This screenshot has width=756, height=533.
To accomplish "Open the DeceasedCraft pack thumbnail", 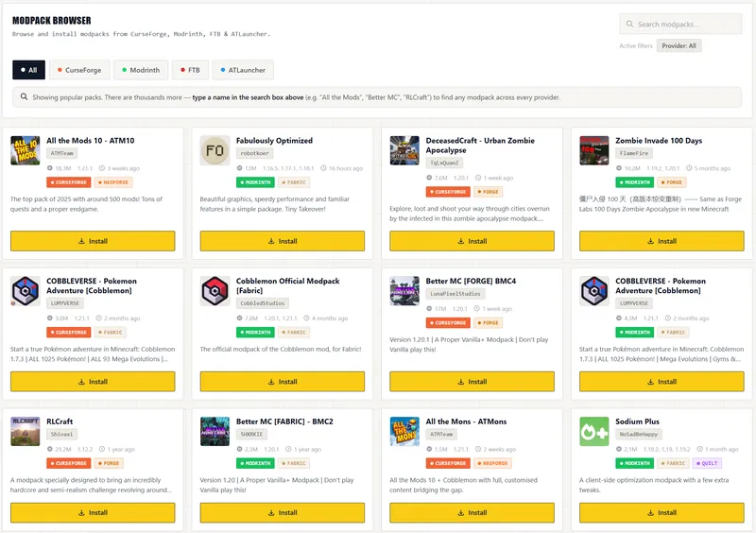I will coord(404,150).
